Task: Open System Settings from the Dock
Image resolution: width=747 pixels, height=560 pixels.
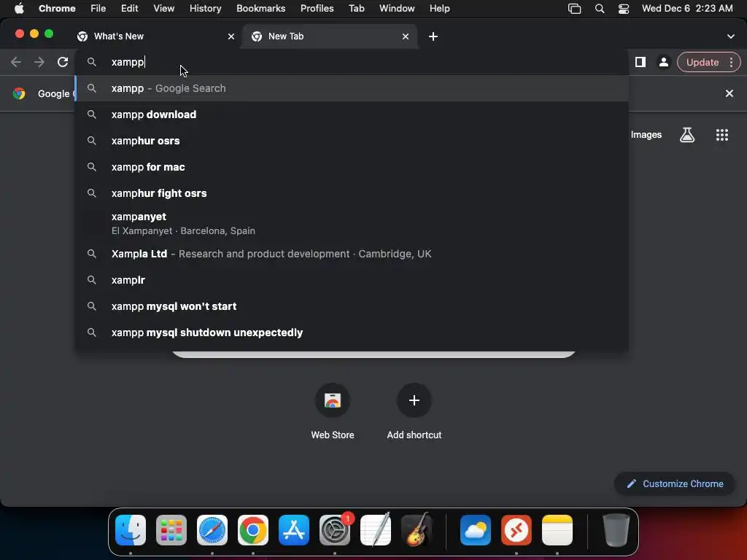Action: [x=335, y=530]
